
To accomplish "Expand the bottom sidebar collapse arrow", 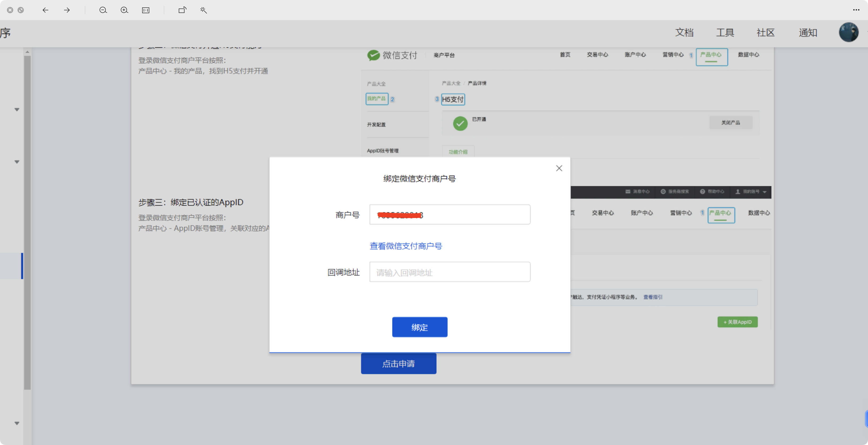I will pos(17,423).
